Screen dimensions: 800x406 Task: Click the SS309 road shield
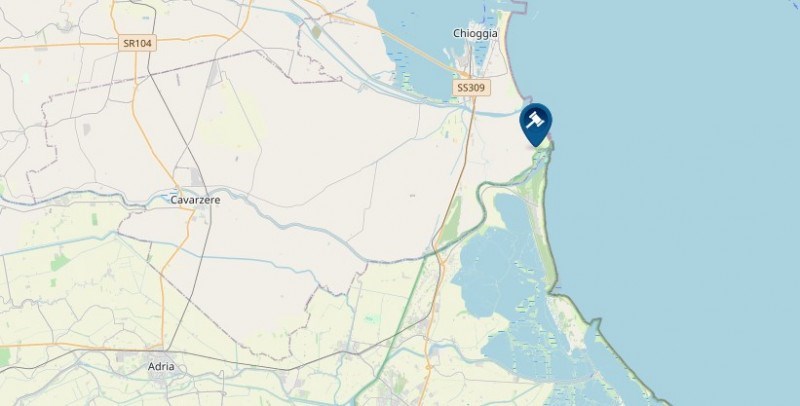coord(471,88)
